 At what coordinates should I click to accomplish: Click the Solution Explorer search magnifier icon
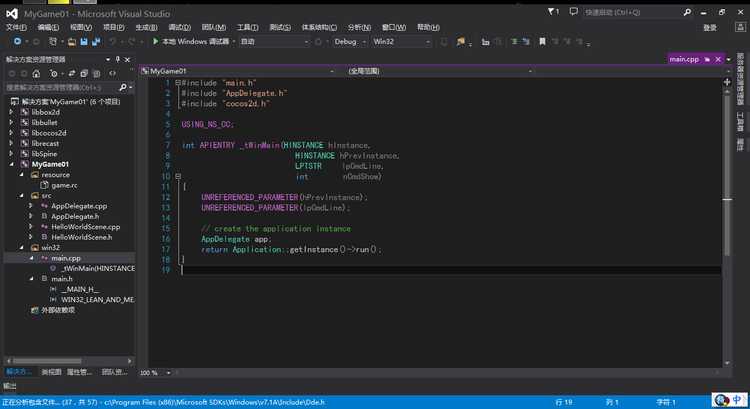[123, 88]
